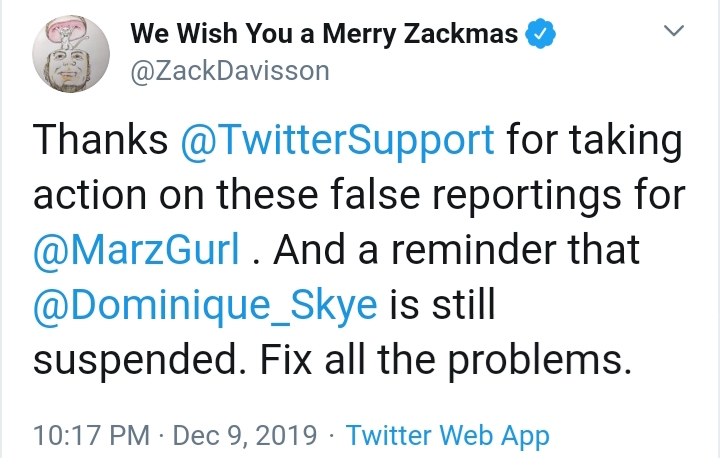
Task: Click the mushroom hat on the avatar drawing
Action: [71, 31]
